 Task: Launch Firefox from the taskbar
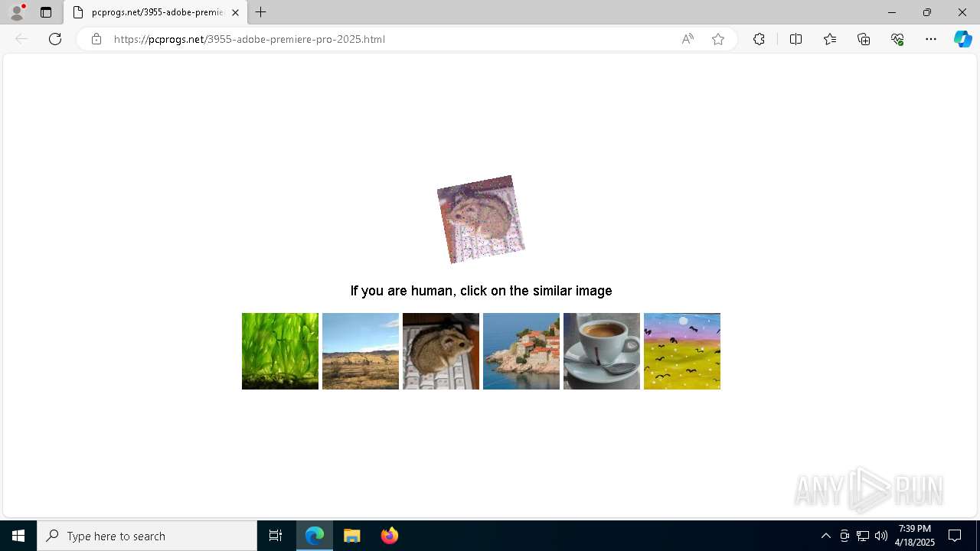pos(389,536)
